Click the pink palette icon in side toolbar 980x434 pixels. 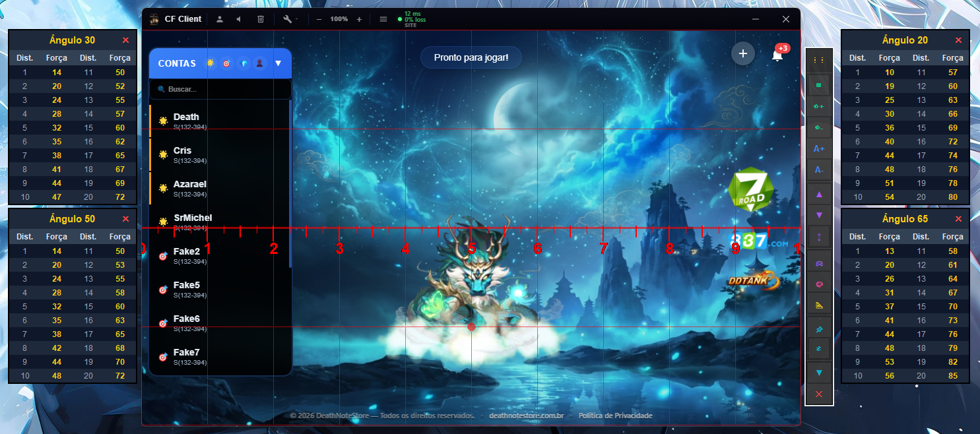point(819,284)
